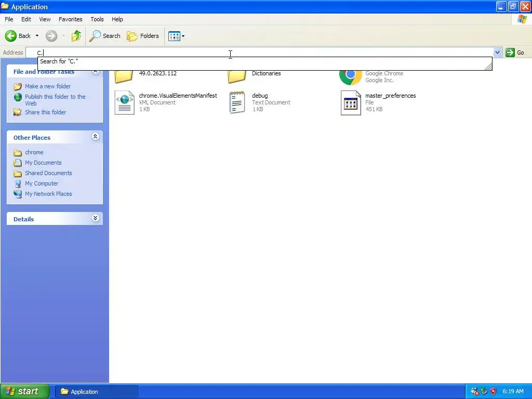
Task: Expand the Address bar dropdown arrow
Action: pyautogui.click(x=497, y=52)
